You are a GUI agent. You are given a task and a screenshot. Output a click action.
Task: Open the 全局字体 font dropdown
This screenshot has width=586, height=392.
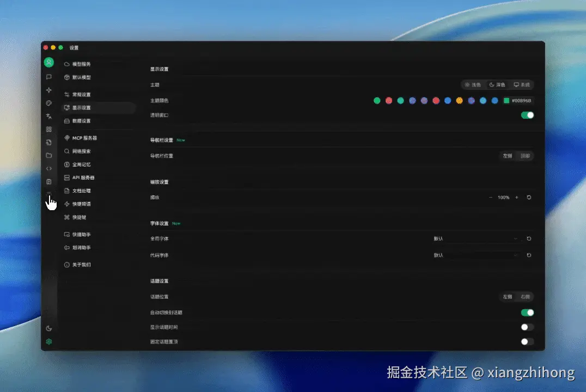(x=477, y=238)
